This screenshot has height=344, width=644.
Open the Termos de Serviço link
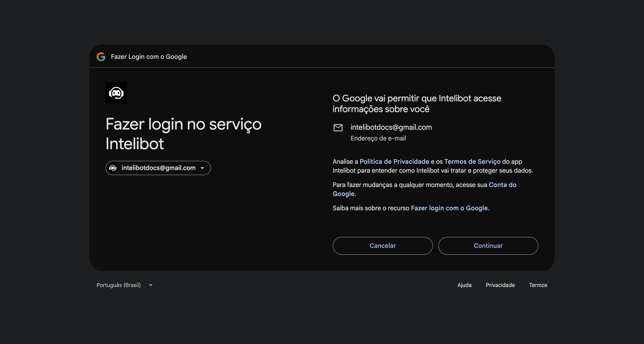(x=472, y=161)
